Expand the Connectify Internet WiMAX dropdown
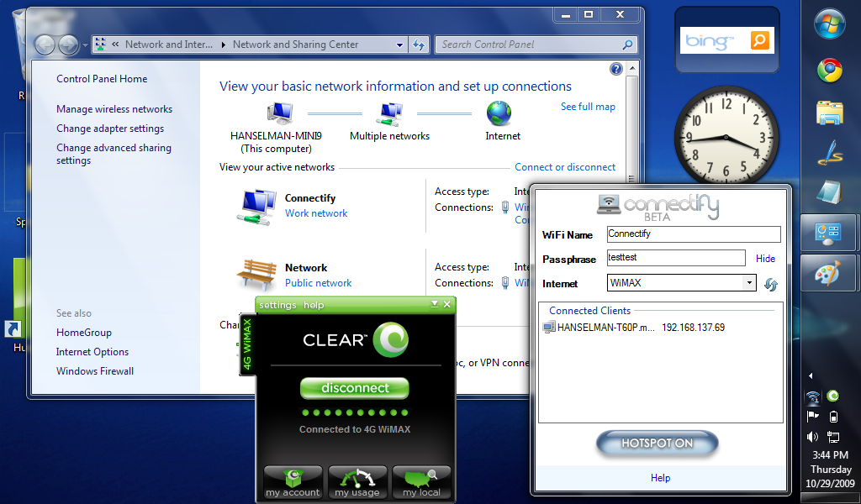This screenshot has height=504, width=861. [x=749, y=283]
